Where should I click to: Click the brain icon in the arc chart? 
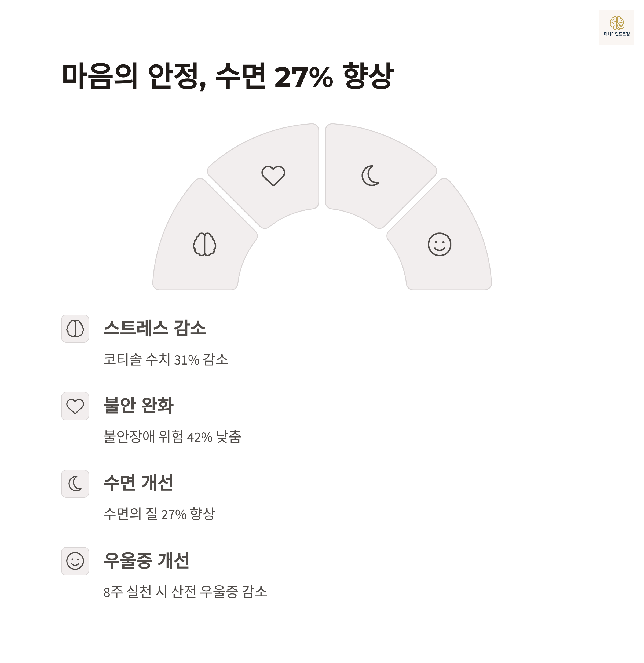point(205,244)
